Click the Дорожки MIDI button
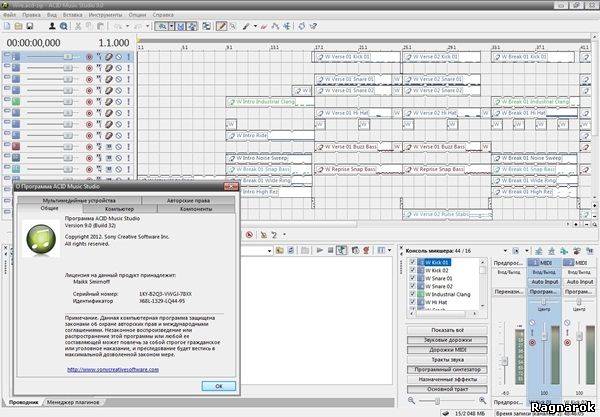600x417 pixels. (447, 350)
